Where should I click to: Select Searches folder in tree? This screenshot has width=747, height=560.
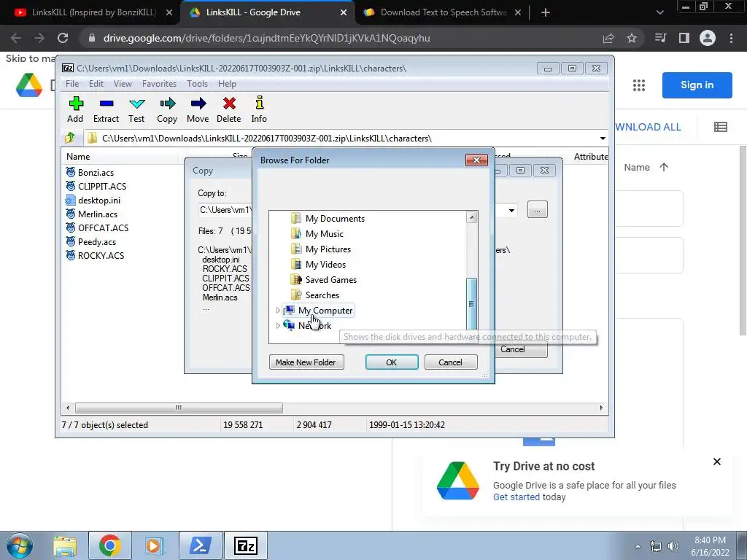point(322,295)
